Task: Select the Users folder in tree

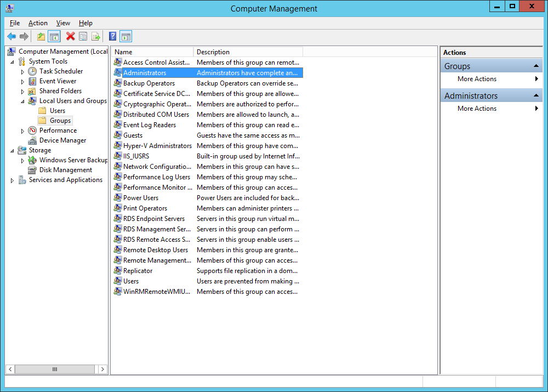Action: (x=58, y=111)
